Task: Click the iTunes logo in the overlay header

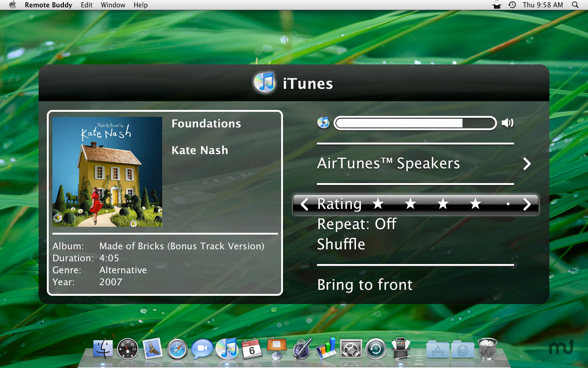Action: point(265,83)
